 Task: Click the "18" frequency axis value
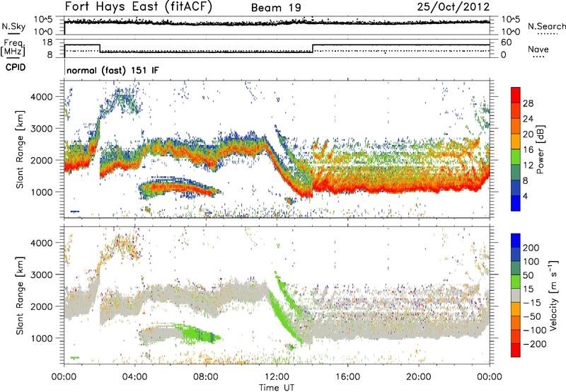47,42
